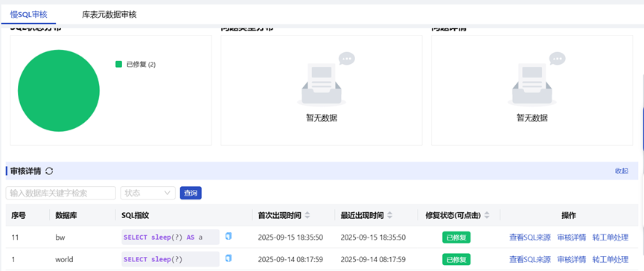644x271 pixels.
Task: Click 转工单处理 for world row
Action: click(x=610, y=260)
